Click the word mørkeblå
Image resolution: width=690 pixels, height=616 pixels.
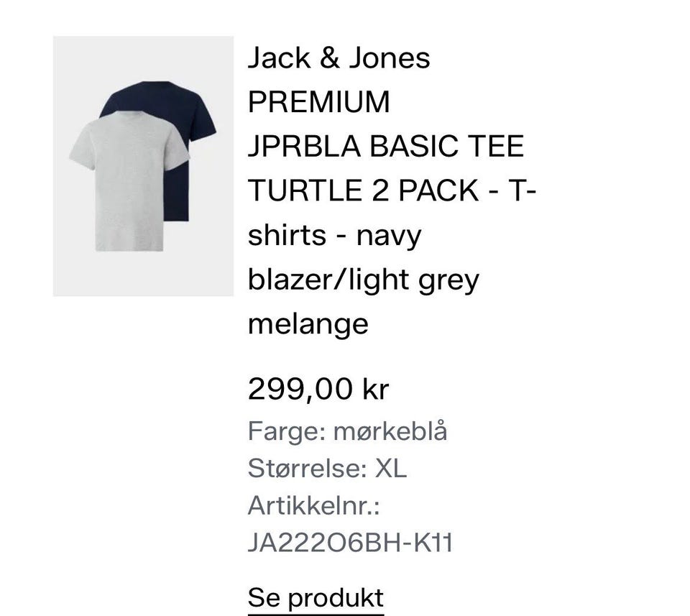[x=390, y=431]
